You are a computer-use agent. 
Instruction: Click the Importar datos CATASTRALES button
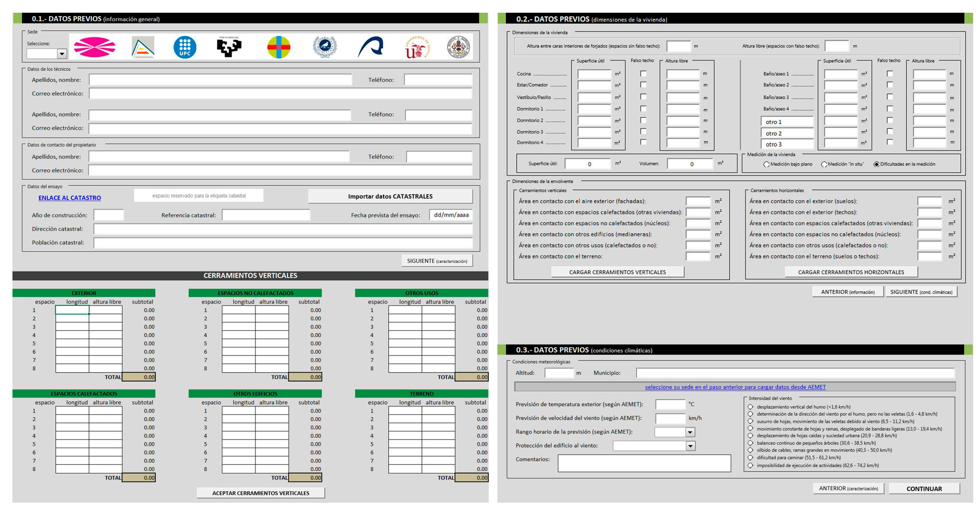coord(390,196)
